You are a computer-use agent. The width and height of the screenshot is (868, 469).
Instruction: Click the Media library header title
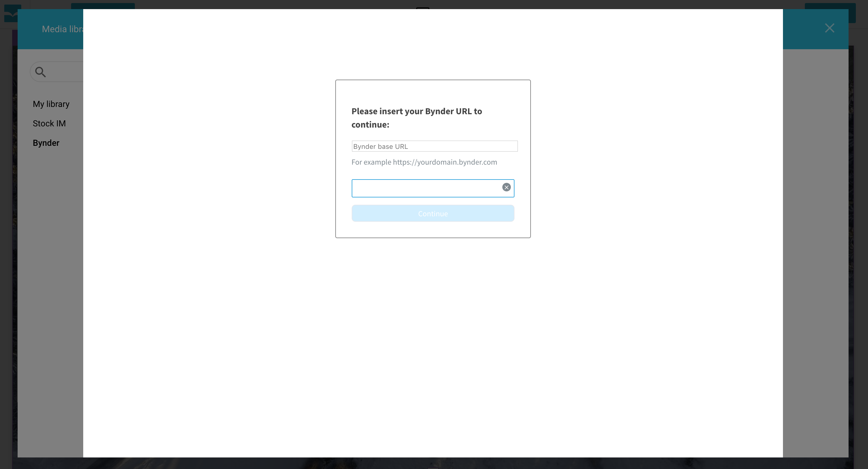[x=62, y=29]
